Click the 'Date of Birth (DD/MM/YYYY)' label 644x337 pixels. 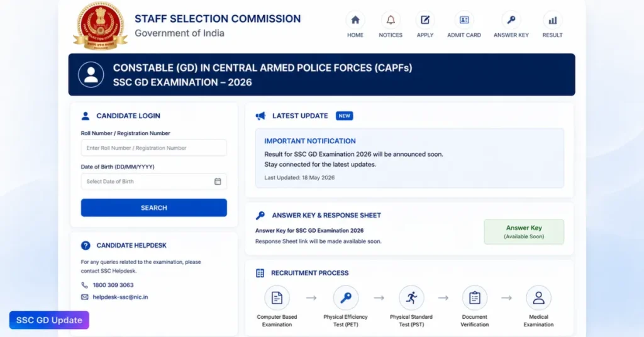point(118,167)
